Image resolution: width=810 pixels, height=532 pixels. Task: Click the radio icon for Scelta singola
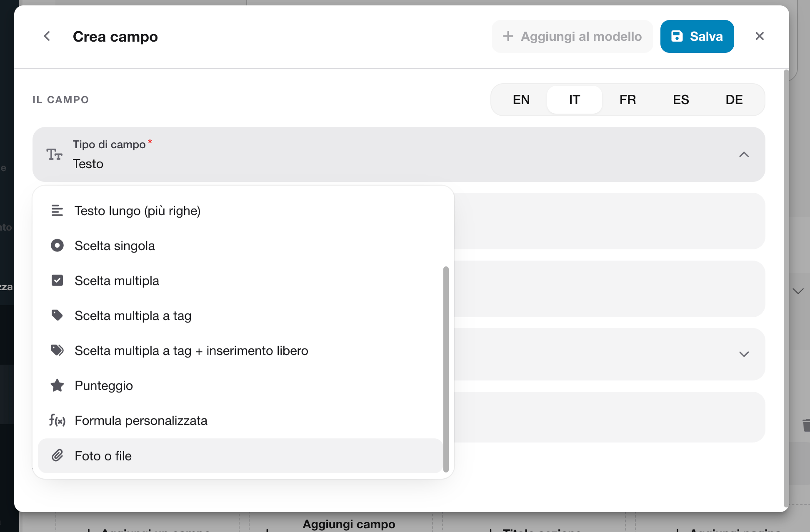tap(57, 246)
